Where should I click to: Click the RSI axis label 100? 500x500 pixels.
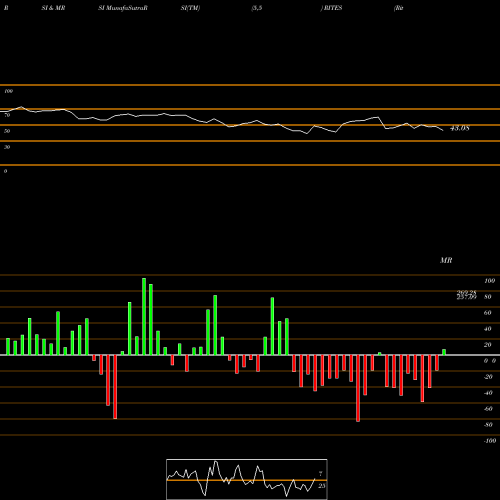pyautogui.click(x=9, y=91)
